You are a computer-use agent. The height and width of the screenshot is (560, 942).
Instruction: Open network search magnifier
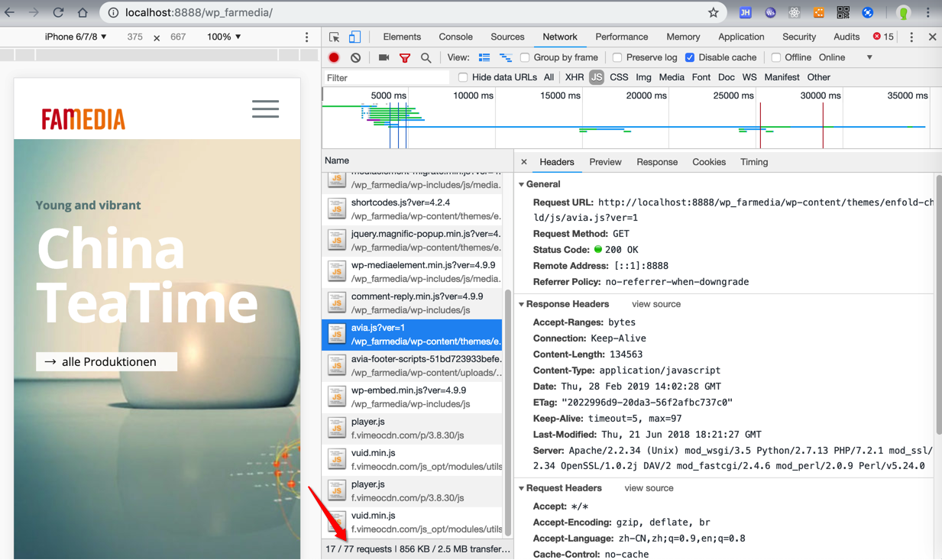point(426,58)
